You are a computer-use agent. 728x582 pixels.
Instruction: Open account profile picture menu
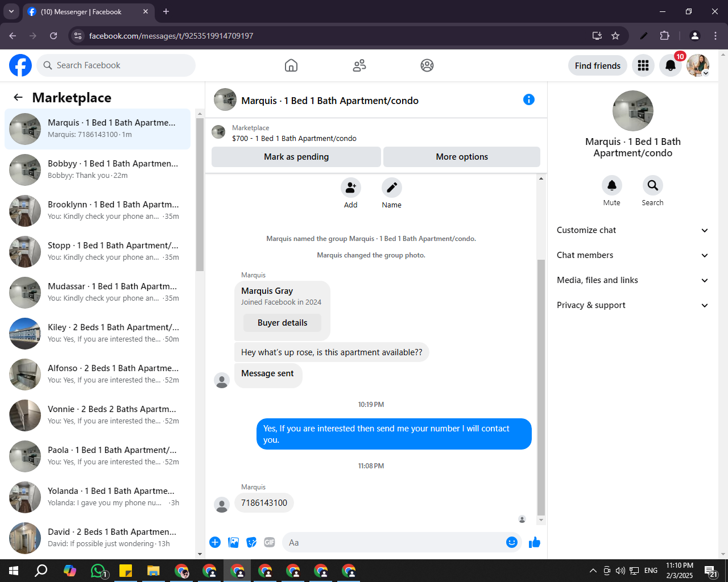698,65
